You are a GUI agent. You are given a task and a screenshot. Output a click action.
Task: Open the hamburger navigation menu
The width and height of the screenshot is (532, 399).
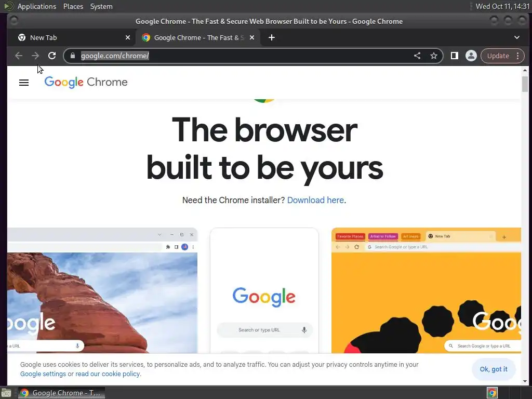pos(24,83)
